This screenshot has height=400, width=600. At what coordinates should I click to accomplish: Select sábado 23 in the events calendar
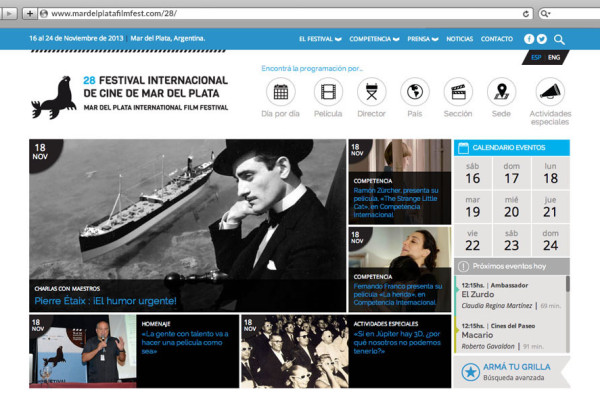(512, 240)
